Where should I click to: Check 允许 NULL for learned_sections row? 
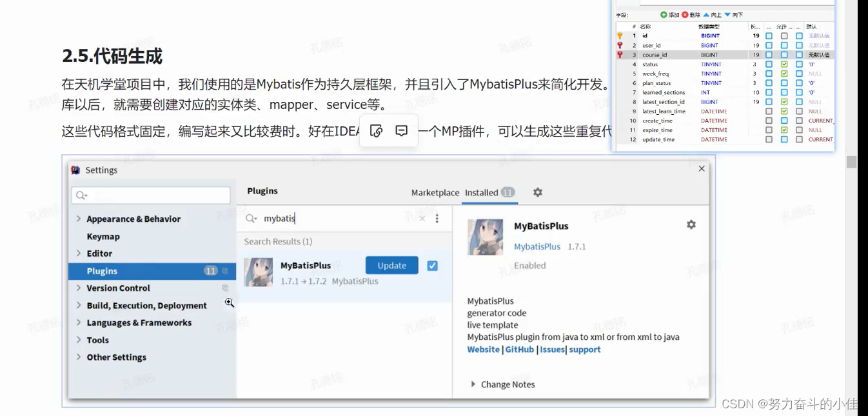pyautogui.click(x=784, y=92)
